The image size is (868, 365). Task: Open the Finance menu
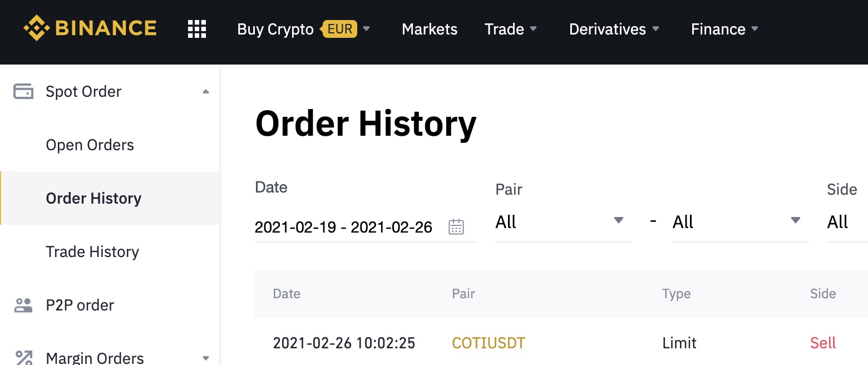pos(724,29)
